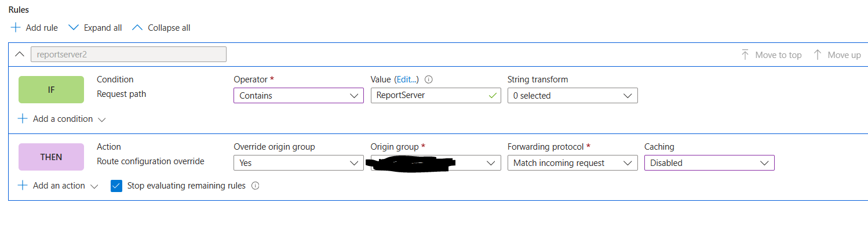
Task: Open the Add an action menu
Action: click(58, 186)
